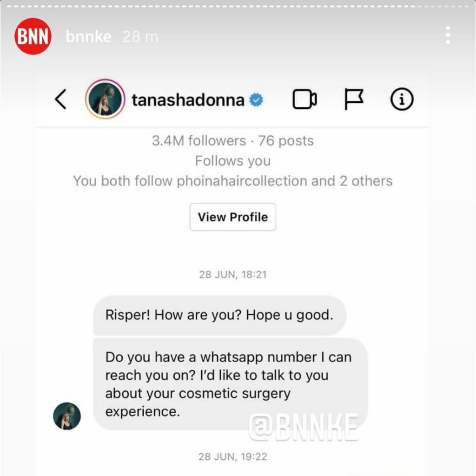Tap tanashadonna's story-ring profile picture
Screen dimensions: 476x476
[105, 99]
